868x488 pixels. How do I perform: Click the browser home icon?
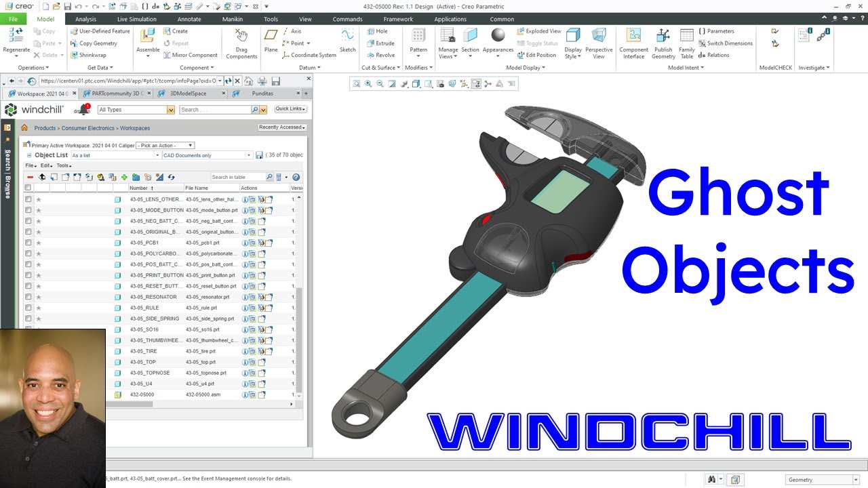point(248,81)
